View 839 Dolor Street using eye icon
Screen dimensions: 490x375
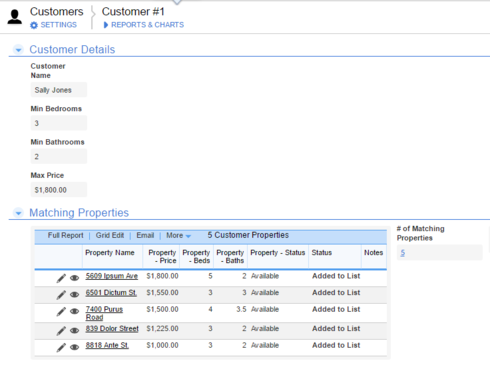point(75,330)
